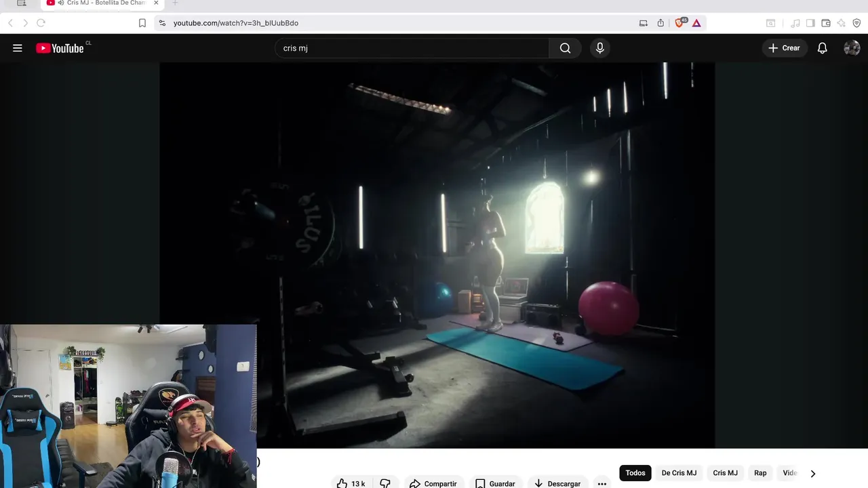The width and height of the screenshot is (868, 488).
Task: Click the Guardar save button
Action: [x=495, y=483]
